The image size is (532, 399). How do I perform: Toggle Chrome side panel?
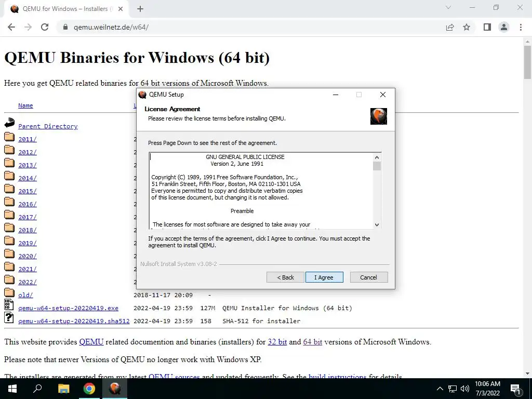coord(487,27)
